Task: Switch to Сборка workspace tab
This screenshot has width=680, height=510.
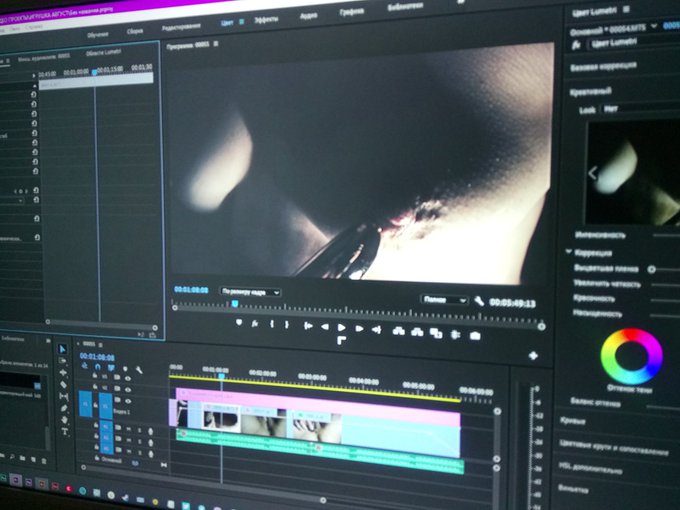Action: [134, 31]
